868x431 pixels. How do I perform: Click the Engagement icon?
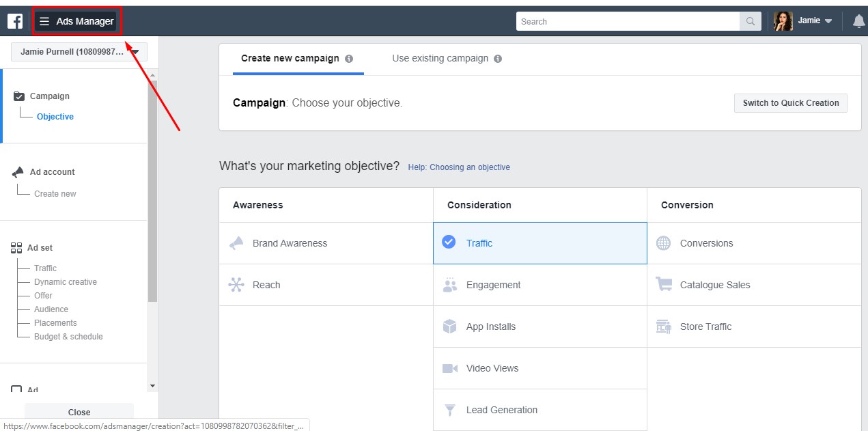(x=449, y=285)
